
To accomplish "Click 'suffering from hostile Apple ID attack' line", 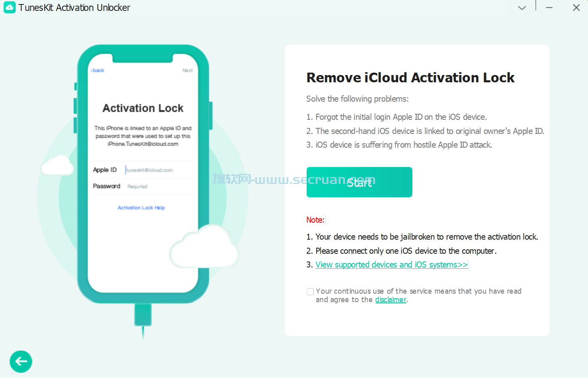I will [x=399, y=145].
